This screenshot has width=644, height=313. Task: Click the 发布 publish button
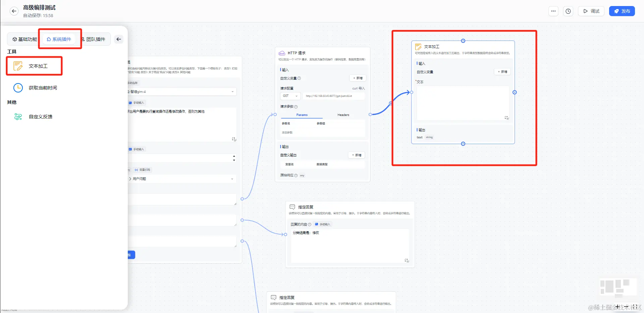622,11
